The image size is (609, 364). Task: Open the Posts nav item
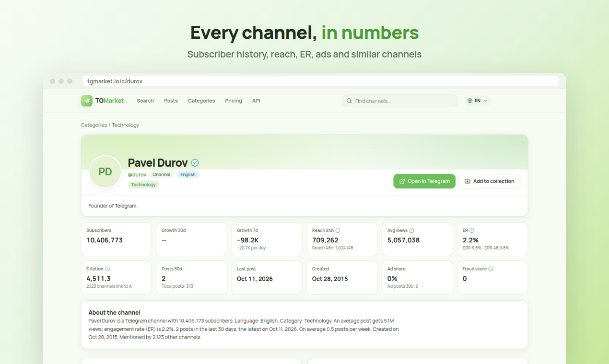171,101
